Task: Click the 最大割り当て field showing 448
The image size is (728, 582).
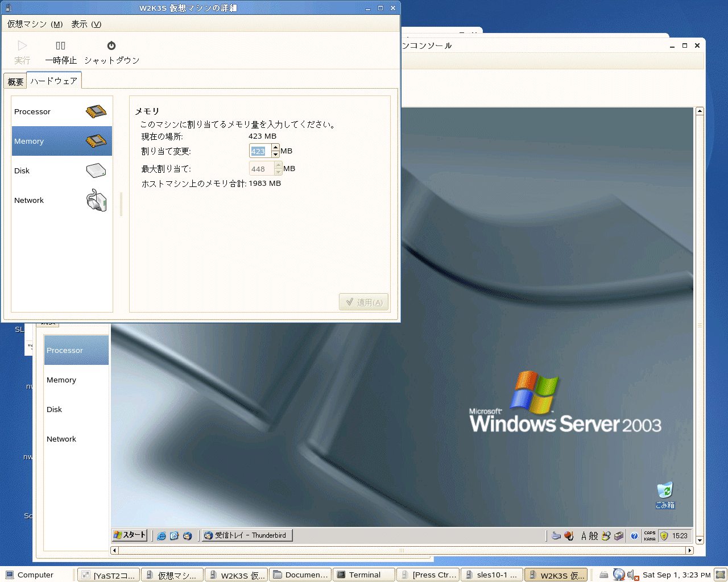Action: coord(262,169)
